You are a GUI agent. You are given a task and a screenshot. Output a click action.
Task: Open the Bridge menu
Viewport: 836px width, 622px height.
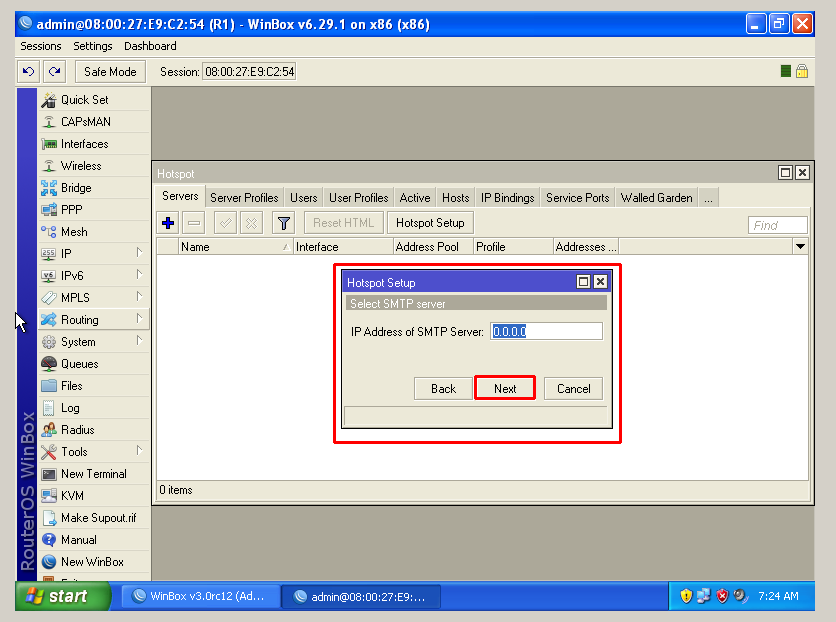(x=94, y=188)
